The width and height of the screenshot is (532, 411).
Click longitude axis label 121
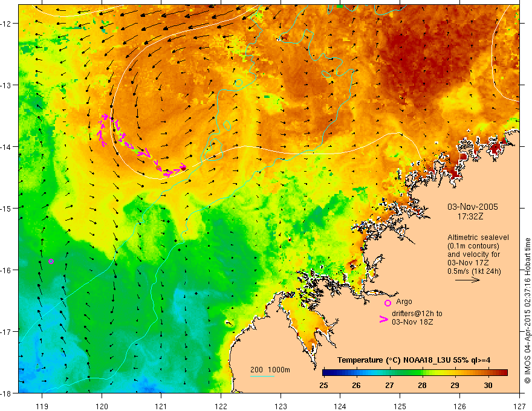tap(161, 406)
